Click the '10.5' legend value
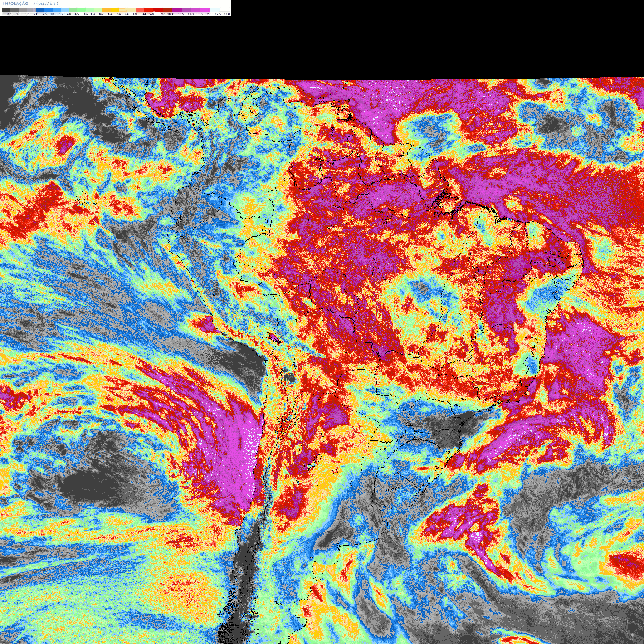Viewport: 644px width, 644px height. [x=181, y=14]
